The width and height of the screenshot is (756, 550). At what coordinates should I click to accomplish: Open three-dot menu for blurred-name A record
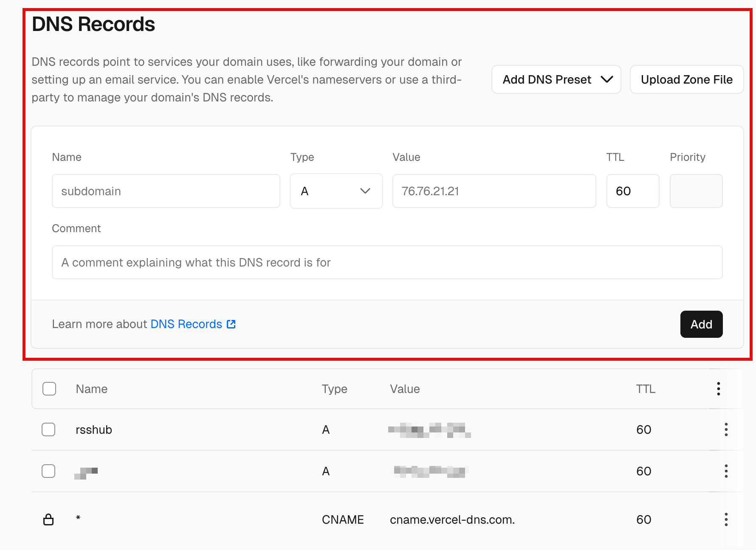click(x=726, y=471)
